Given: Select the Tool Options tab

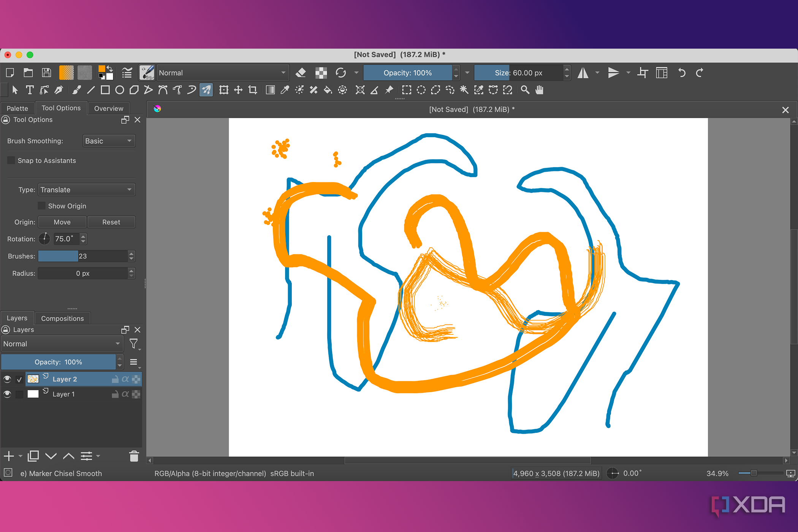Looking at the screenshot, I should pyautogui.click(x=61, y=108).
